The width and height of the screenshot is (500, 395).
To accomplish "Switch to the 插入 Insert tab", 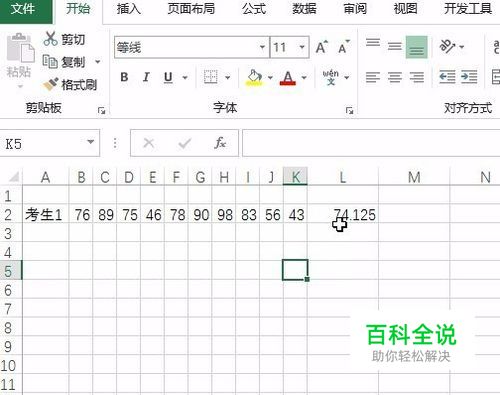I will pyautogui.click(x=129, y=9).
